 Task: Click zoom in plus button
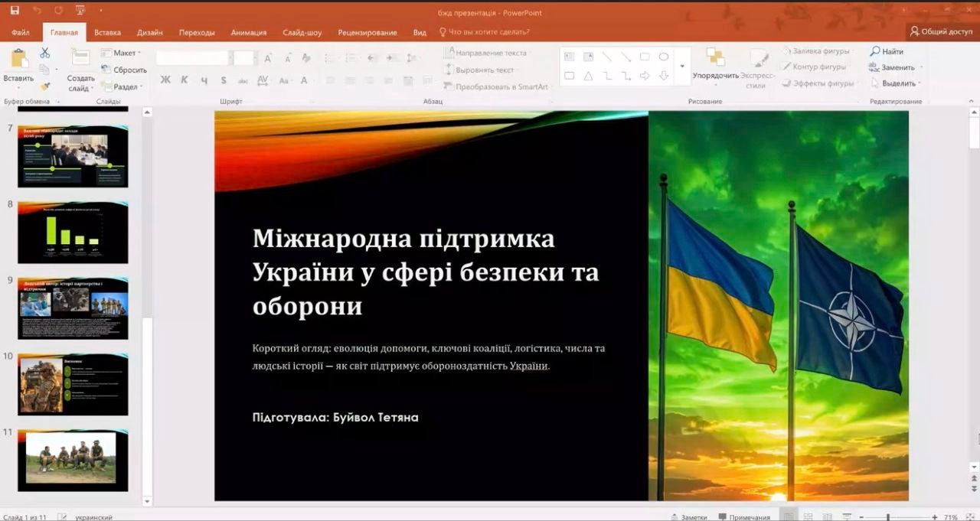point(934,517)
